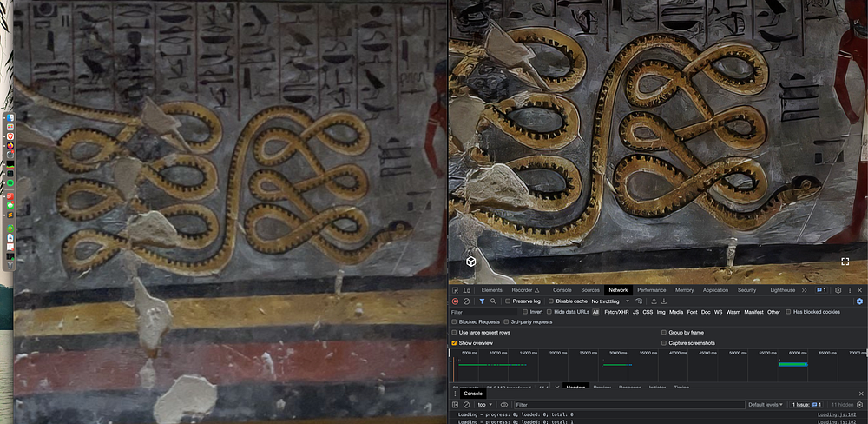Toggle the network filter funnel icon
Viewport: 868px width, 424px height.
coord(482,301)
